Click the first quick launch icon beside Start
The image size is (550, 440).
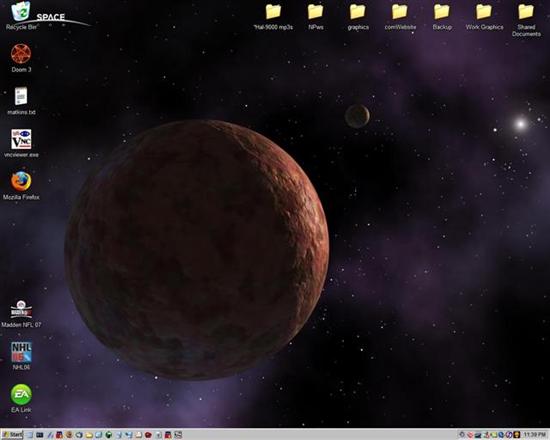tap(30, 435)
